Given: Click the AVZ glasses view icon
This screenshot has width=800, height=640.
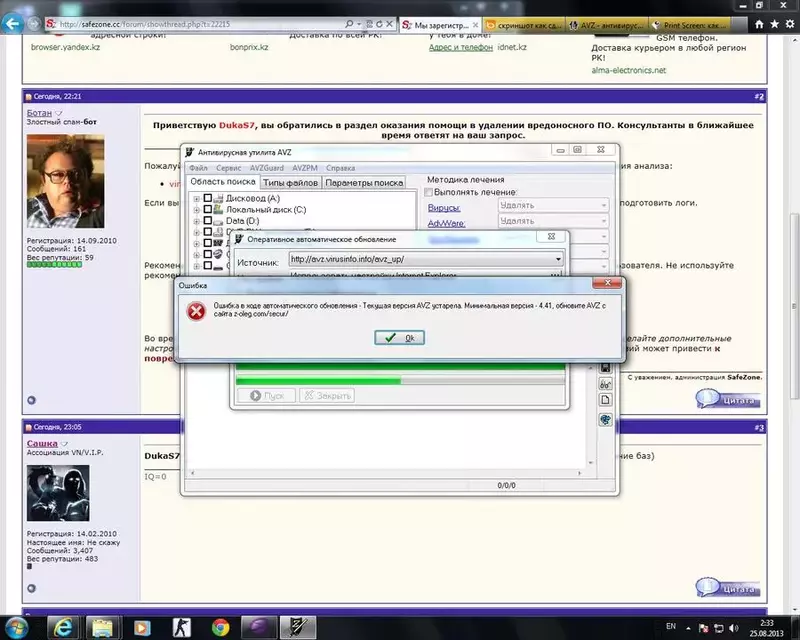Looking at the screenshot, I should point(605,384).
